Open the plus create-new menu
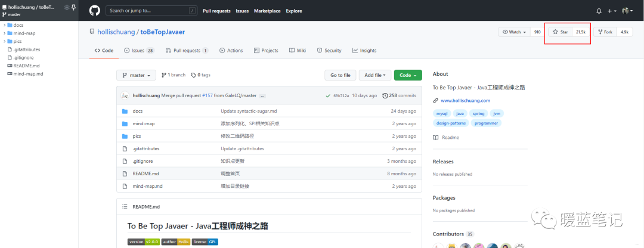The width and height of the screenshot is (644, 248). (x=612, y=11)
